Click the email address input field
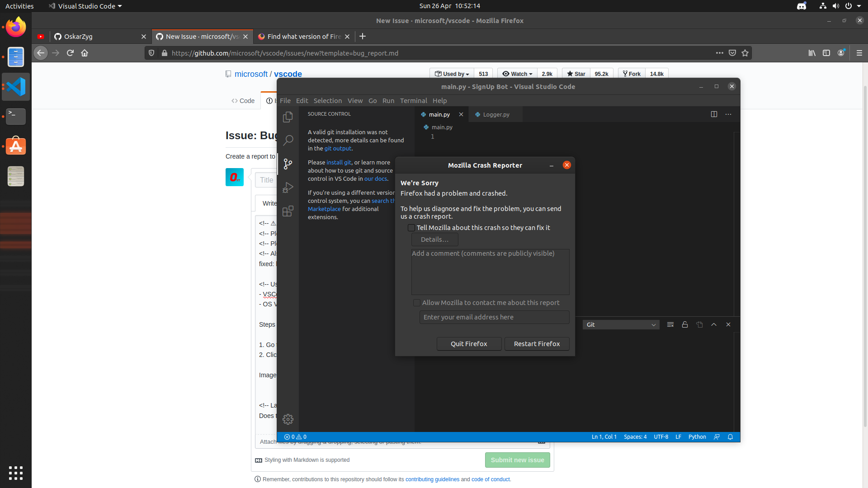Screen dimensions: 868x488 point(494,317)
